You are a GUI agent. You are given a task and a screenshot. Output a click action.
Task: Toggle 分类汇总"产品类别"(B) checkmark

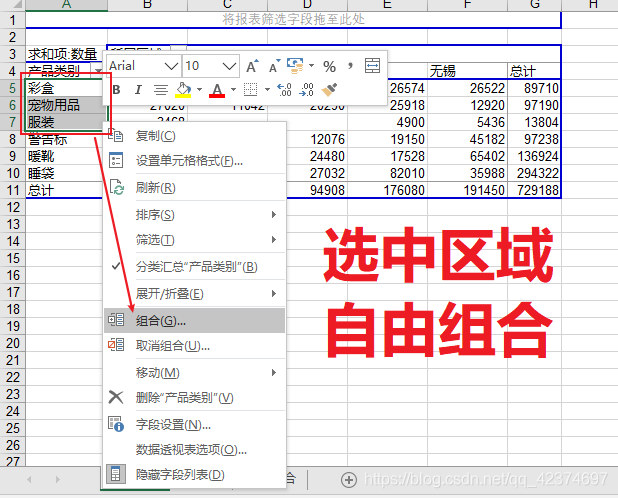194,267
